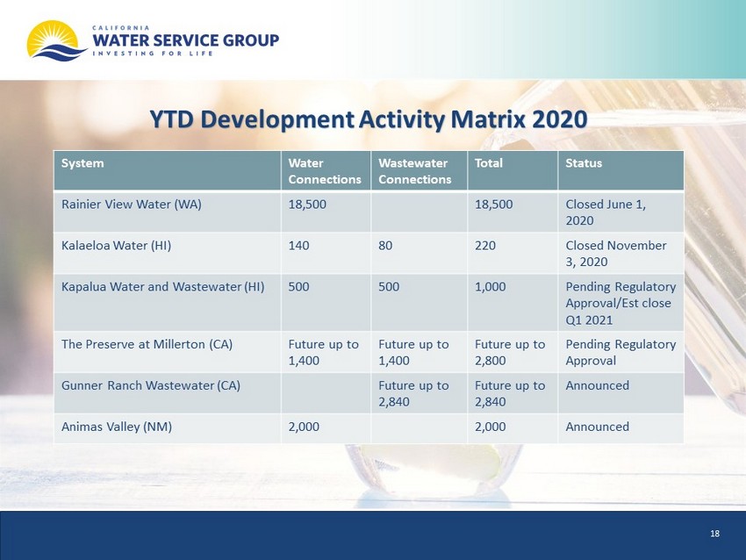The height and width of the screenshot is (560, 746).
Task: Click the Water Connections column header
Action: tap(326, 171)
